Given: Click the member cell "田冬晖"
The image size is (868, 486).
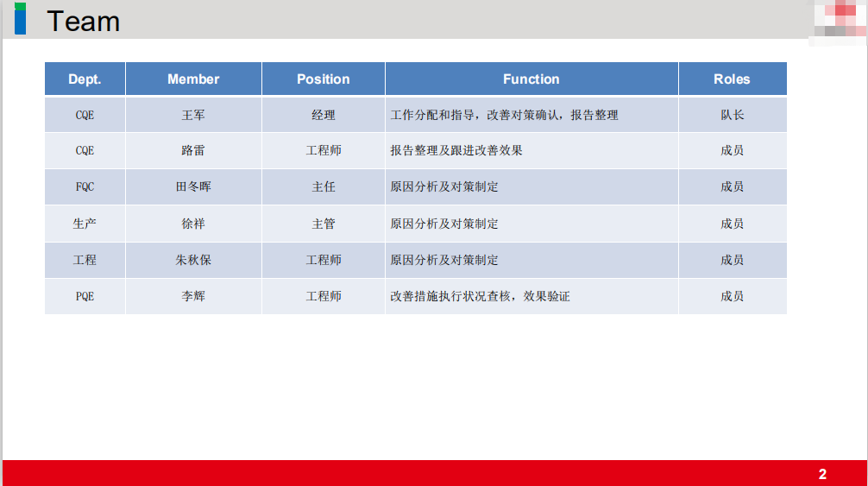Looking at the screenshot, I should point(193,187).
